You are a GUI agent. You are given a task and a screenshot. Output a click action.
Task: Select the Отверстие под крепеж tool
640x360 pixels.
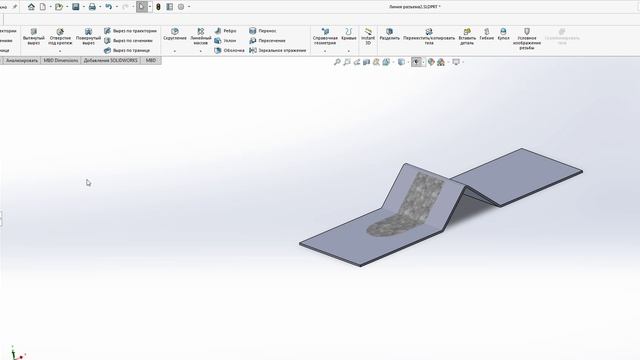[60, 37]
